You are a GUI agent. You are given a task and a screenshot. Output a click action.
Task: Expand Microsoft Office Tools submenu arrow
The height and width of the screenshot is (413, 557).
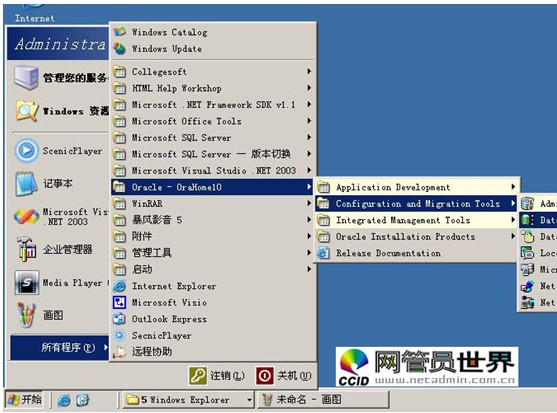(309, 121)
